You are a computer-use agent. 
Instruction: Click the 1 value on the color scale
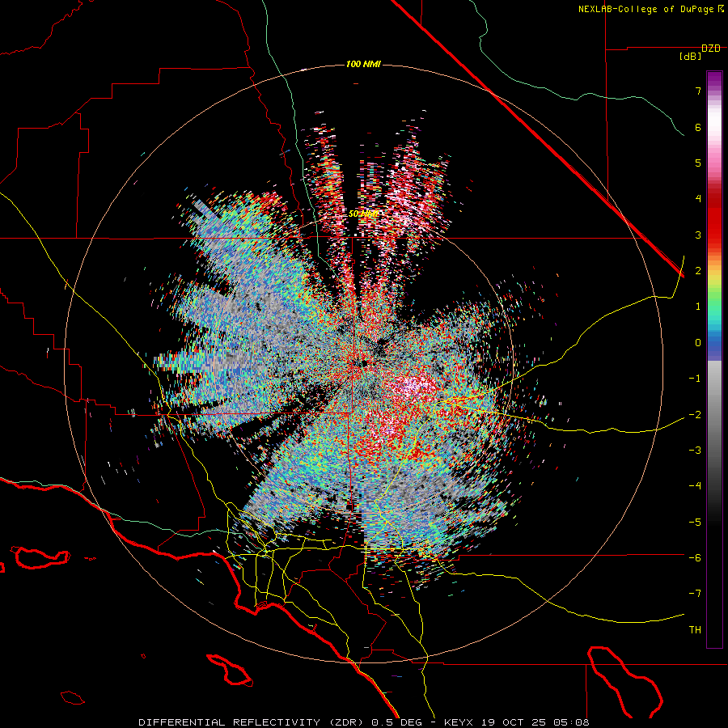click(x=698, y=307)
